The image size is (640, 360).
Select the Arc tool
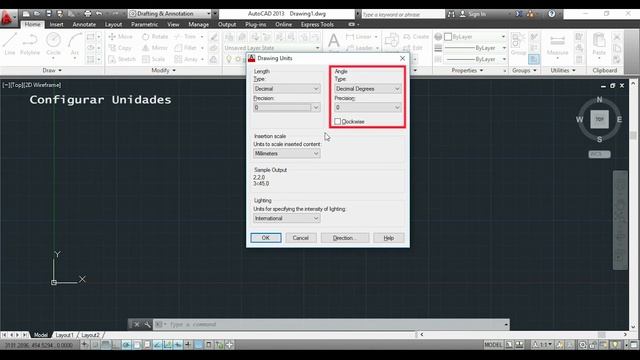[74, 44]
